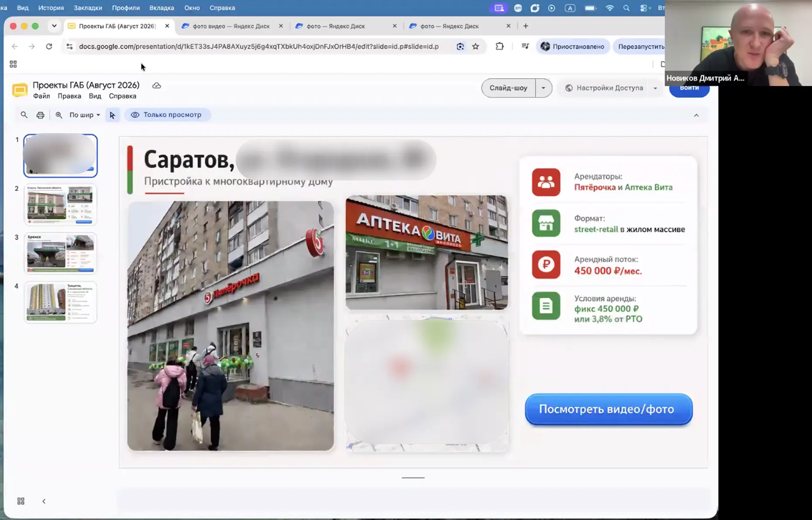
Task: Open the tab search chevron
Action: coord(54,26)
